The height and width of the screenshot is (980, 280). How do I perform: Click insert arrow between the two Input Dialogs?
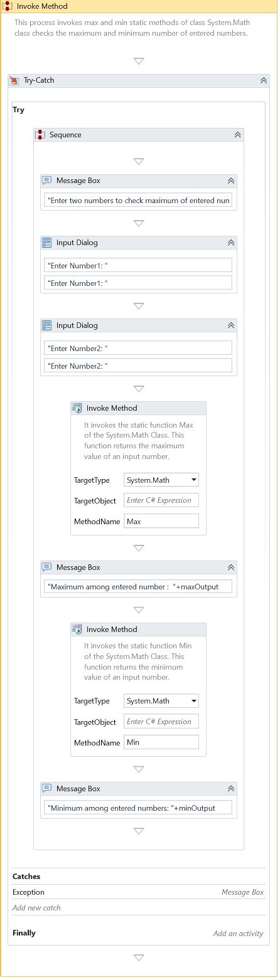(x=139, y=307)
